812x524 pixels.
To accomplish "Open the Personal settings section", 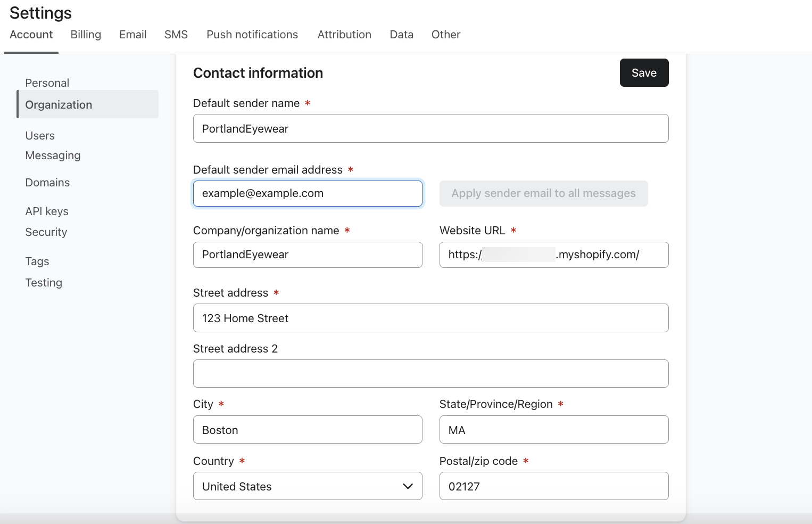I will [x=47, y=83].
